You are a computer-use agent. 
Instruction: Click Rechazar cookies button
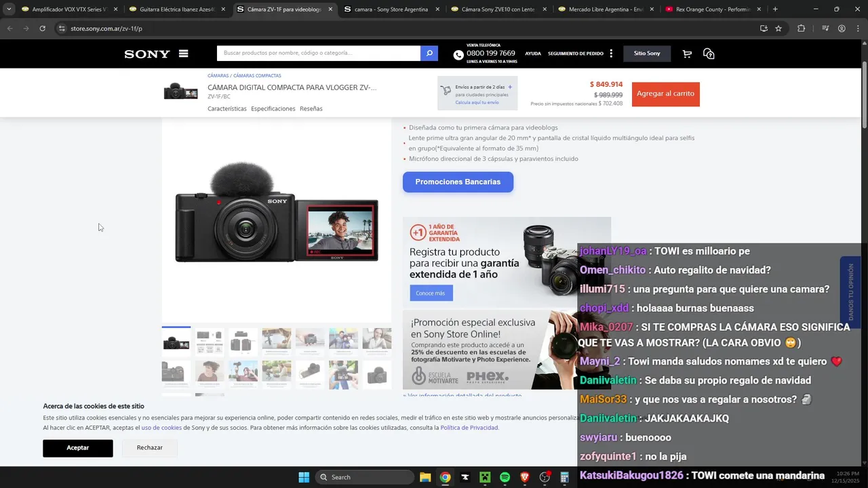[149, 448]
